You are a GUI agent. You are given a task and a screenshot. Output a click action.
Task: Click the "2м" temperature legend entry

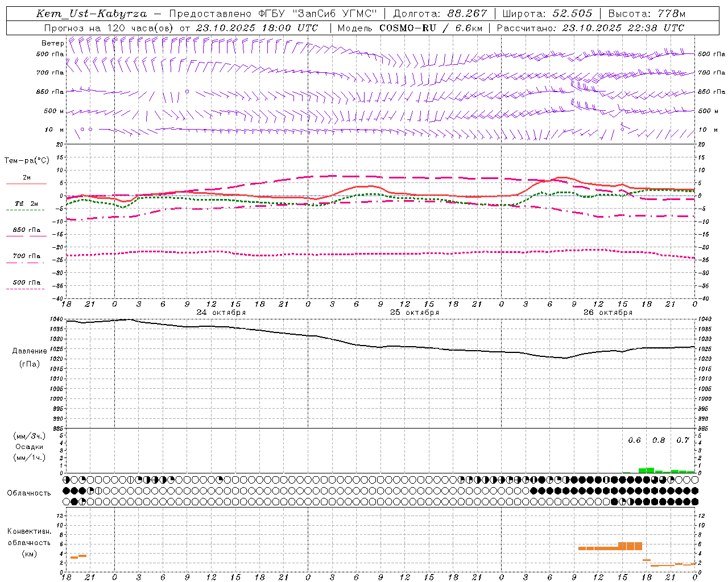[27, 178]
